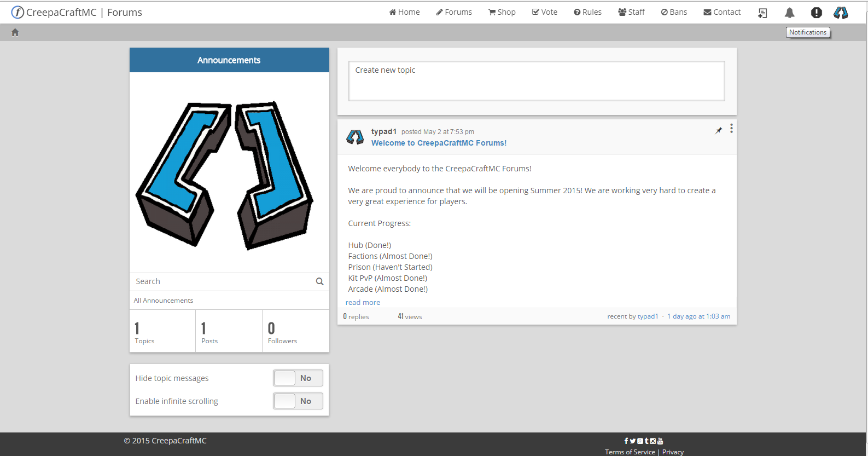Image resolution: width=868 pixels, height=456 pixels.
Task: Click the search magnifier icon
Action: (319, 281)
